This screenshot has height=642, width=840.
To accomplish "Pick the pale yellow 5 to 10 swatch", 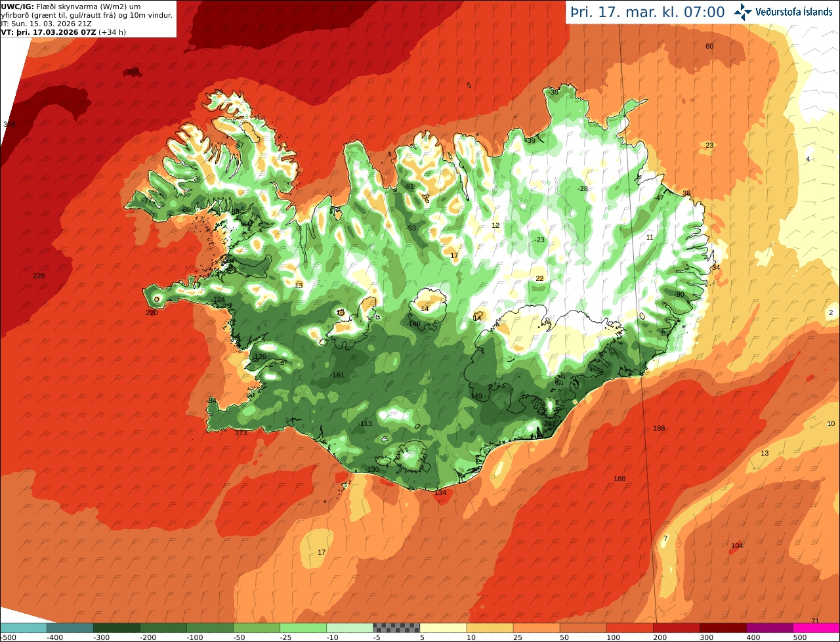I will (x=443, y=628).
